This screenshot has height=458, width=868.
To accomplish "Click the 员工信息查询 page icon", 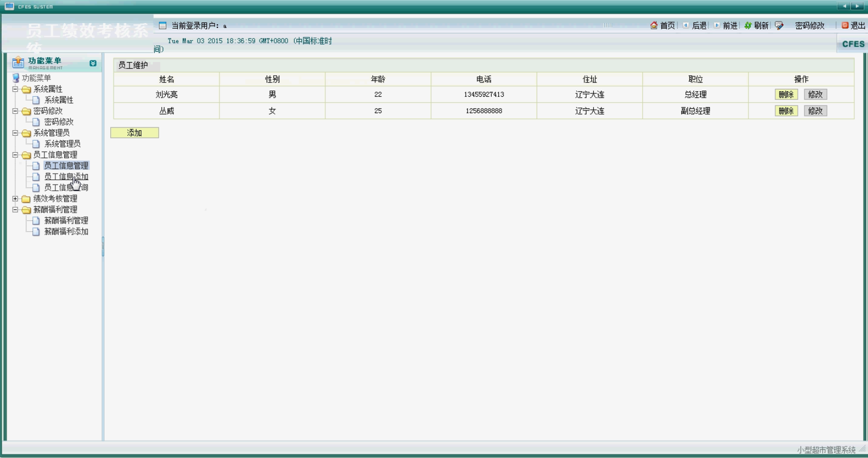I will (x=36, y=188).
